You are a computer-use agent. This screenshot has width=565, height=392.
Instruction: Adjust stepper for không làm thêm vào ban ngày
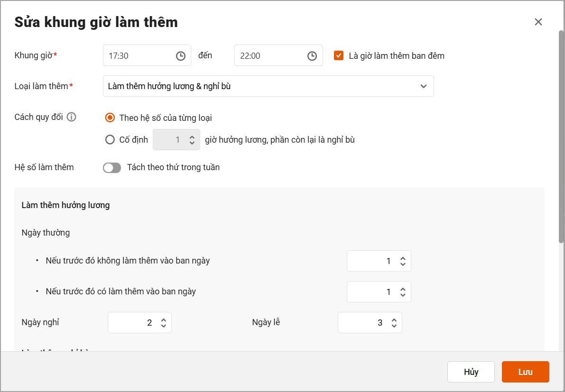(x=403, y=261)
